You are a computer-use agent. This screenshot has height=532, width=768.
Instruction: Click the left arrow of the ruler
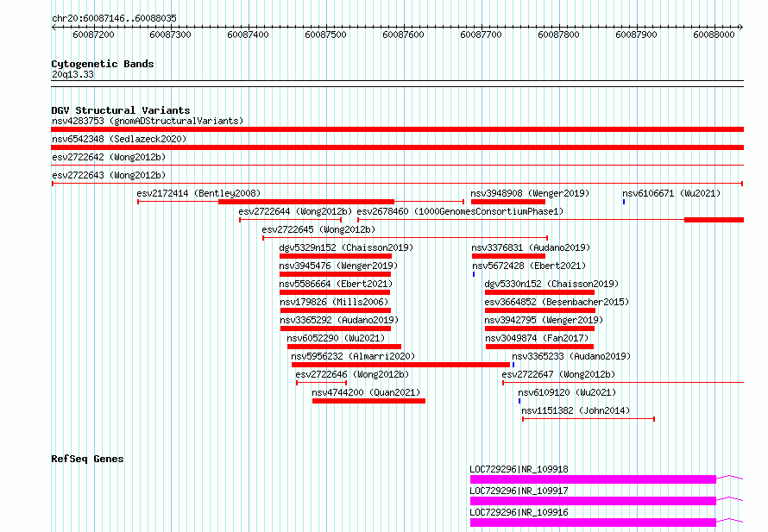click(54, 27)
